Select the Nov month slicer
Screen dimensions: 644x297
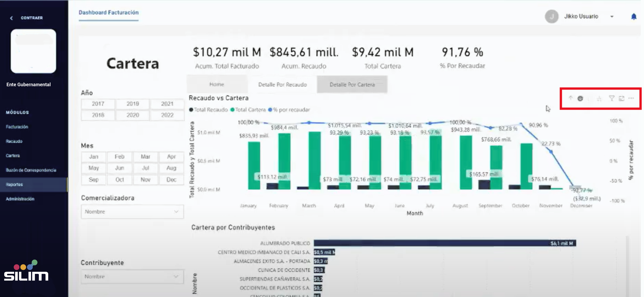coord(146,180)
